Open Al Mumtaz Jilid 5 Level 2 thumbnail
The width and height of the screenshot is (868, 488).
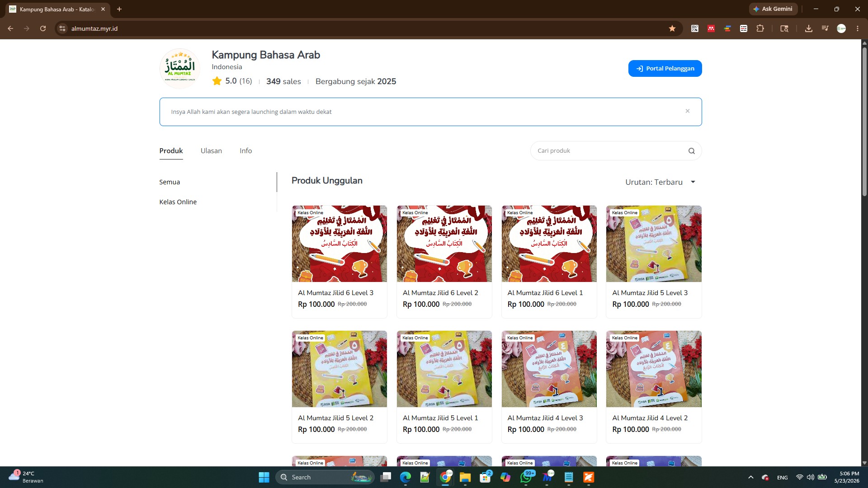[x=340, y=369]
